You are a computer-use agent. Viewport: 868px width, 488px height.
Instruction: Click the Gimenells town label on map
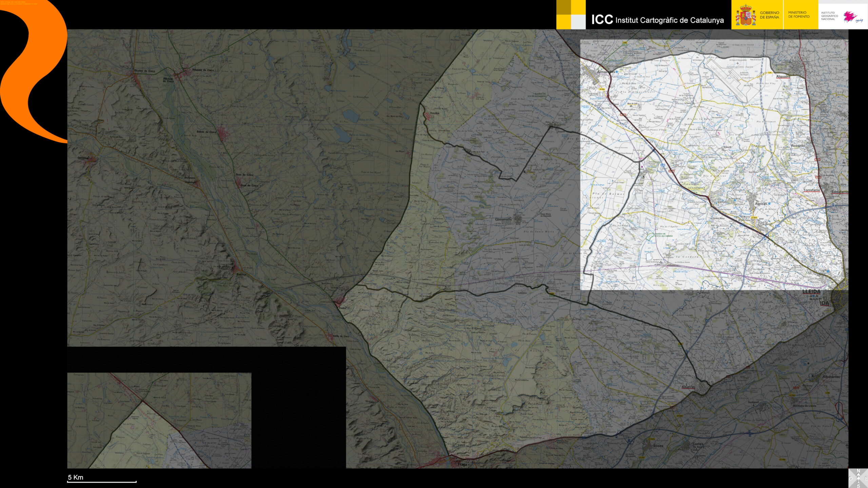pos(503,220)
